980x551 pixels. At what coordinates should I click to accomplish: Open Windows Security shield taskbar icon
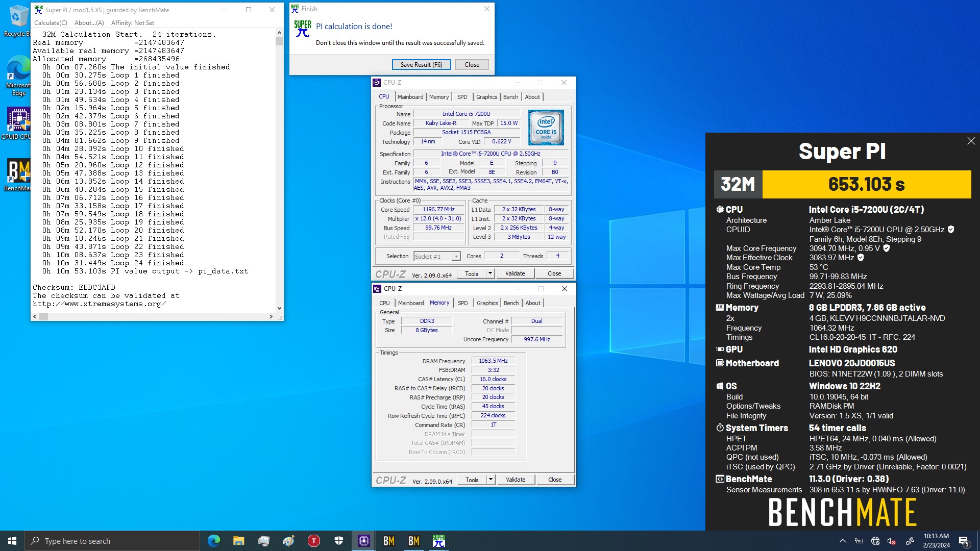pos(339,541)
